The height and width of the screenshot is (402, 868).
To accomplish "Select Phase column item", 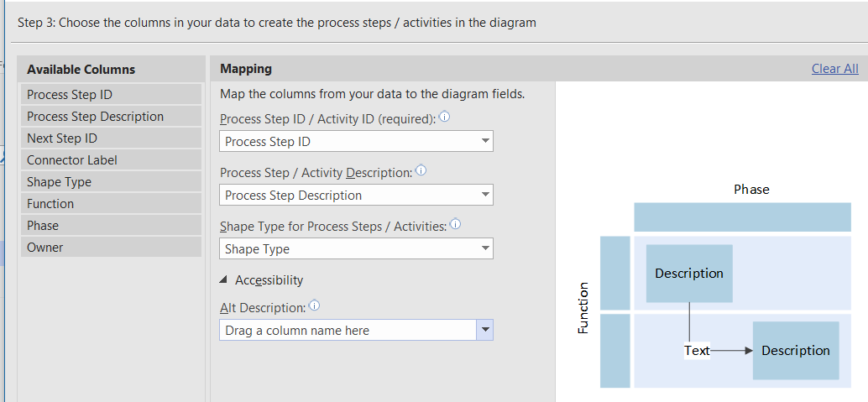I will click(x=112, y=226).
